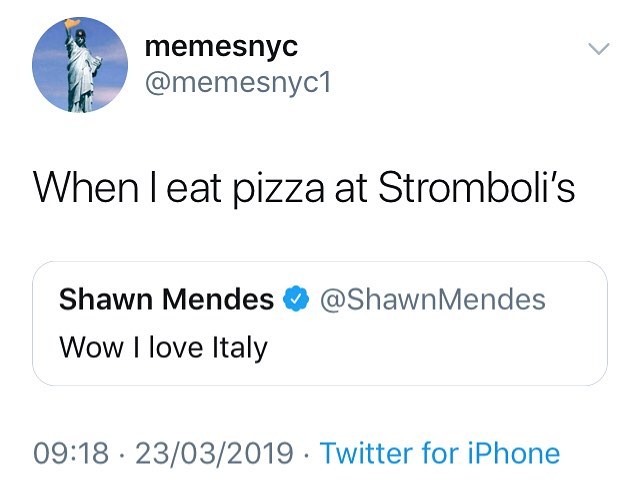Expand the tweet options chevron
The width and height of the screenshot is (640, 488).
(597, 49)
